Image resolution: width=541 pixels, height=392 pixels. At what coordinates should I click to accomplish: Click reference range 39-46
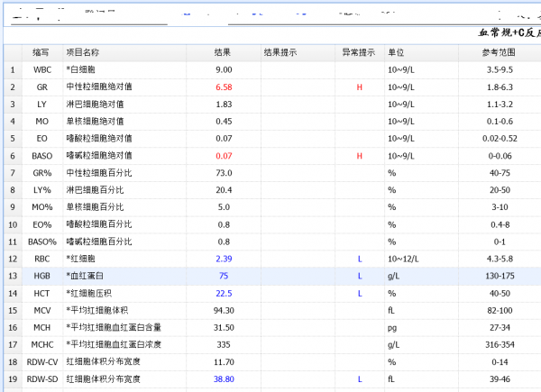click(500, 379)
